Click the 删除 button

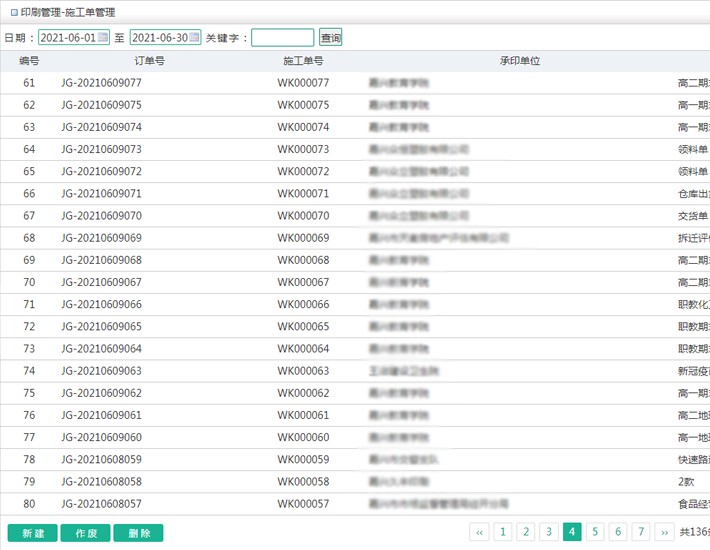tap(138, 533)
